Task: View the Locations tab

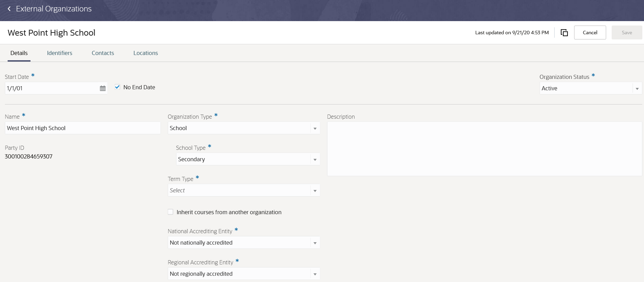Action: [146, 53]
